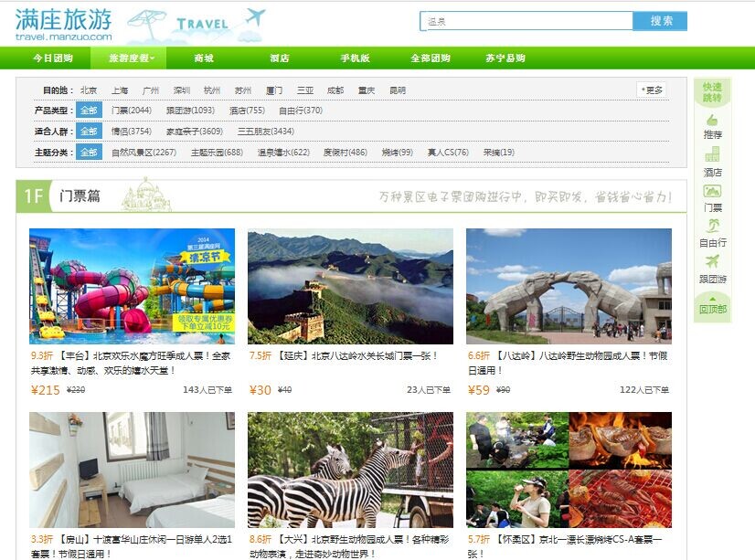Select 全部 in the 适合人群 filter row
This screenshot has width=755, height=560.
[89, 132]
